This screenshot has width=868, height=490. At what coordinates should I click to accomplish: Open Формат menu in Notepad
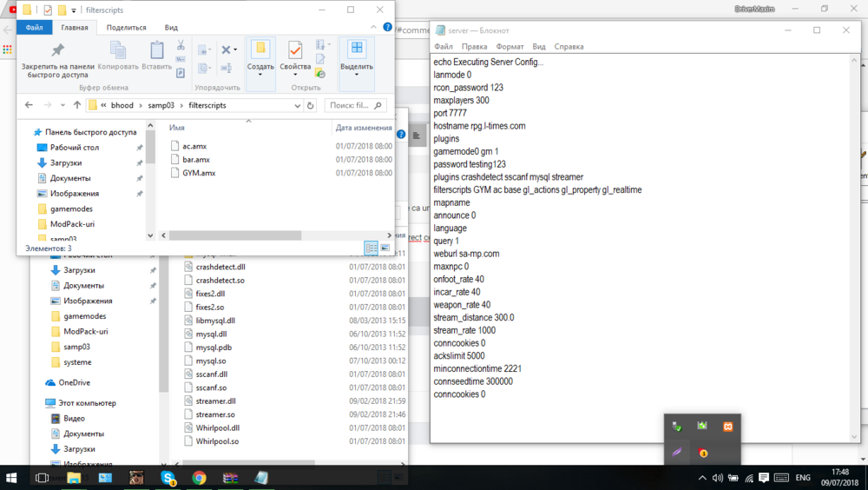510,47
